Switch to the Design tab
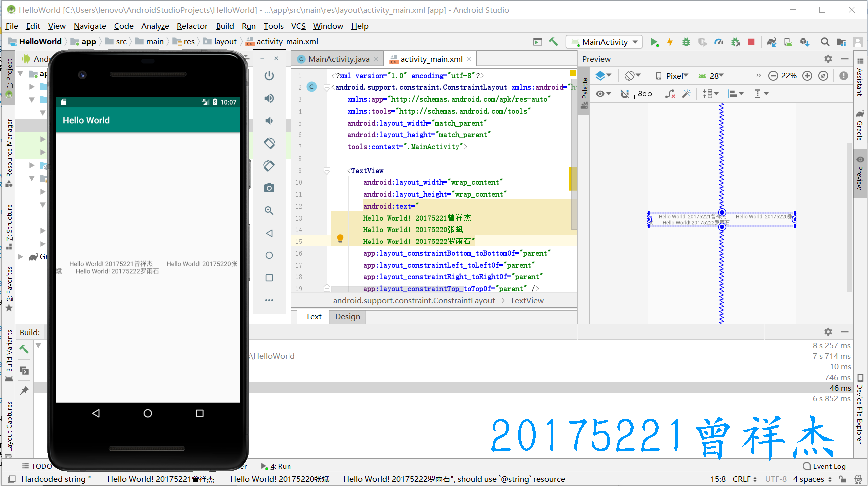 point(348,317)
